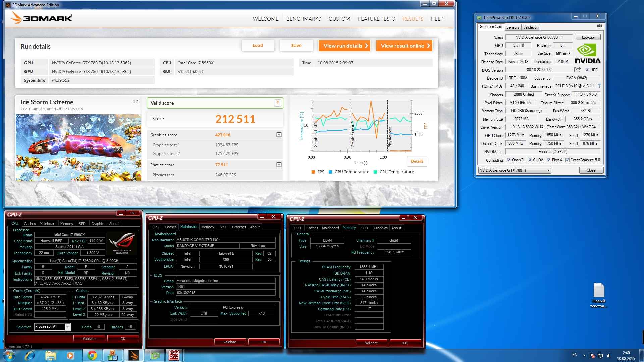Viewport: 644px width, 362px height.
Task: Click View run details arrow button
Action: click(x=344, y=46)
